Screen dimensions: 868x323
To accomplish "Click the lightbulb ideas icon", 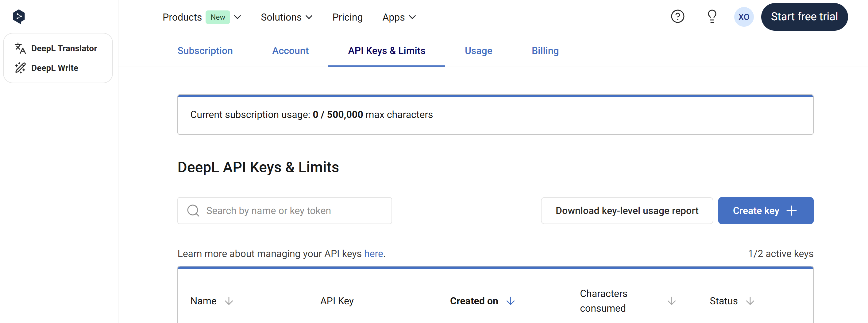I will 712,17.
